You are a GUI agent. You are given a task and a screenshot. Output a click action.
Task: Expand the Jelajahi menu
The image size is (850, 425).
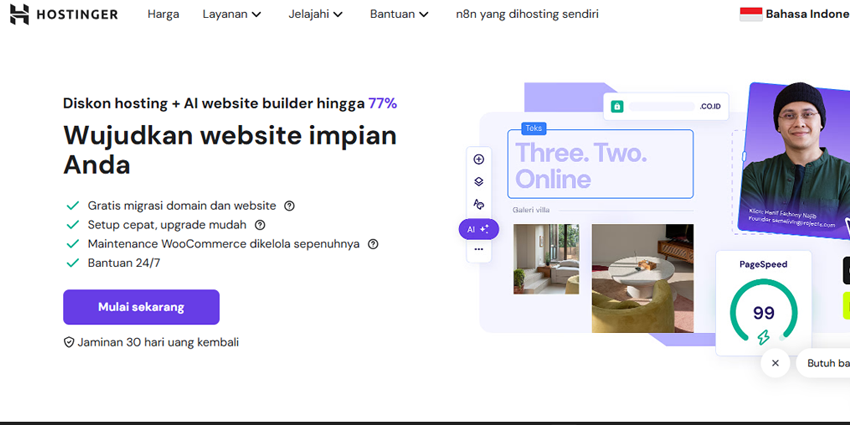click(x=315, y=14)
